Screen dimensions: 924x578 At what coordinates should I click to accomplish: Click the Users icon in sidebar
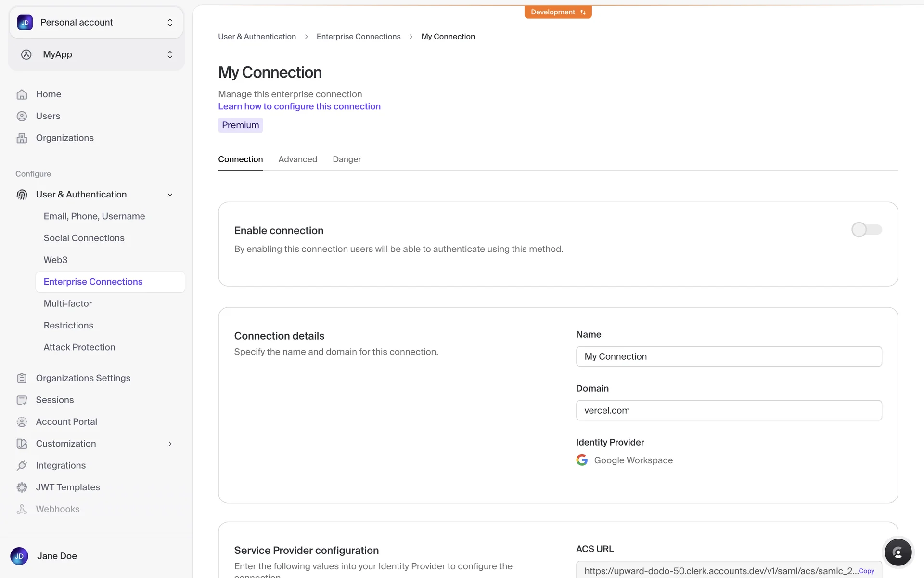pyautogui.click(x=22, y=116)
